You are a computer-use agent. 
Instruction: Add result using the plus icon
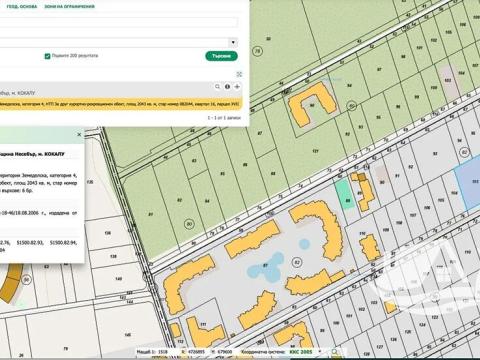coord(237,87)
